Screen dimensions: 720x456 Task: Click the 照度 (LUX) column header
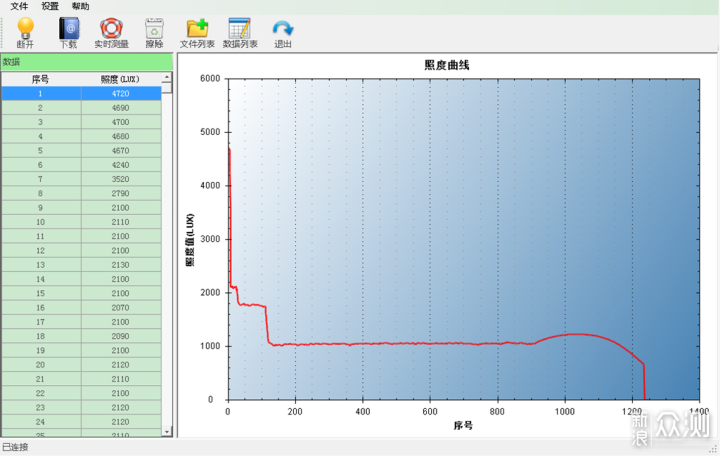click(121, 79)
